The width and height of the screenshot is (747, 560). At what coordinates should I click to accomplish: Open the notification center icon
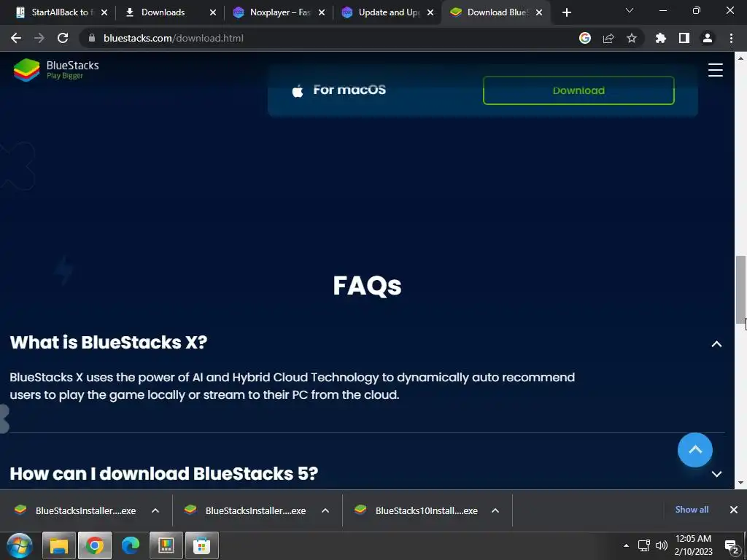(731, 546)
